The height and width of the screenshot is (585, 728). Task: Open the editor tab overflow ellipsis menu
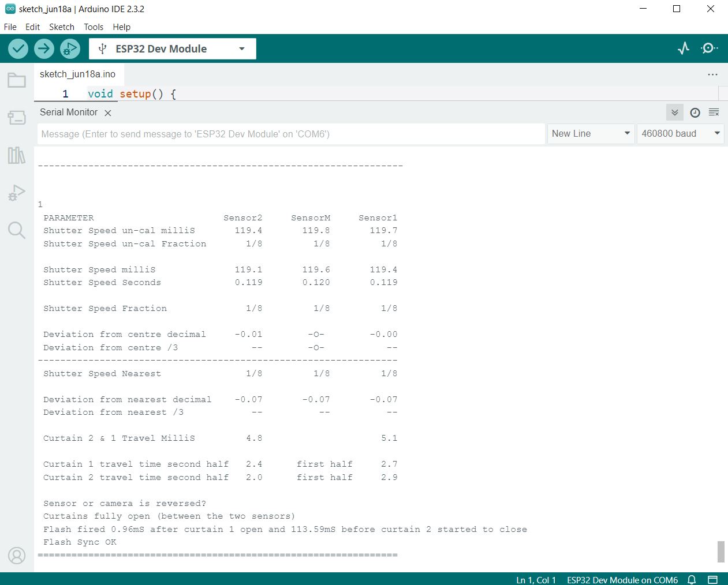tap(713, 74)
